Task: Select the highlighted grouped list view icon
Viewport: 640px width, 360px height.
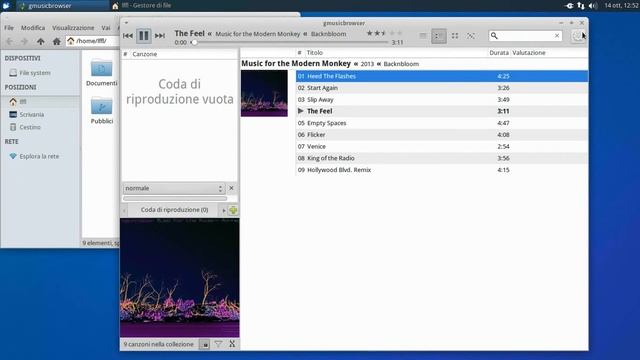Action: [x=439, y=36]
